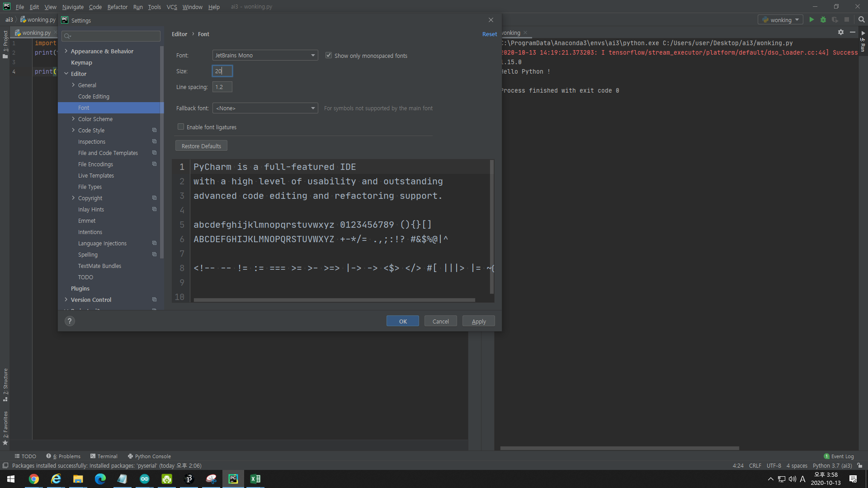Viewport: 868px width, 488px height.
Task: Expand Appearance & Behavior tree node
Action: coord(66,51)
